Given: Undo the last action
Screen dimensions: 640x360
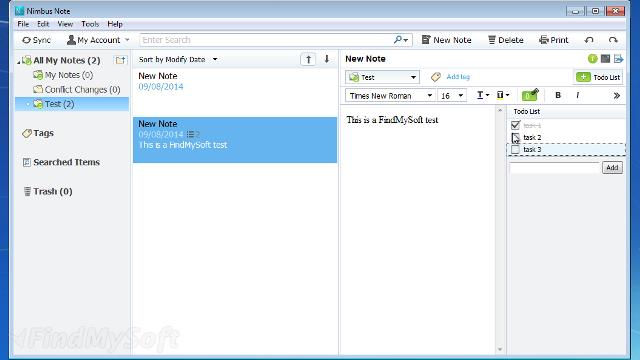Looking at the screenshot, I should point(589,40).
